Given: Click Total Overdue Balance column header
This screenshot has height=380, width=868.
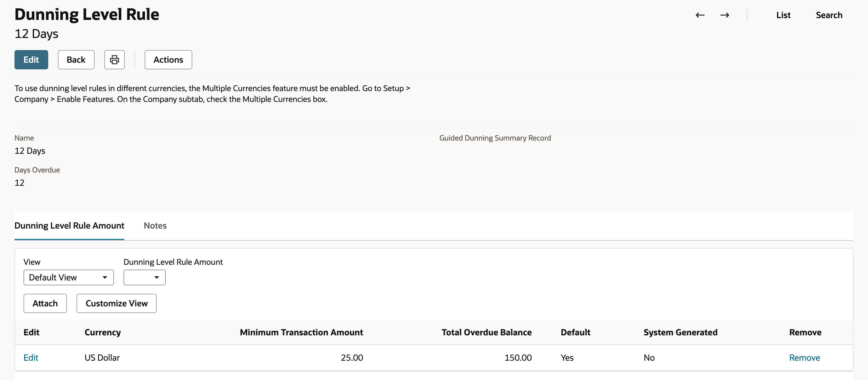Looking at the screenshot, I should (x=486, y=332).
